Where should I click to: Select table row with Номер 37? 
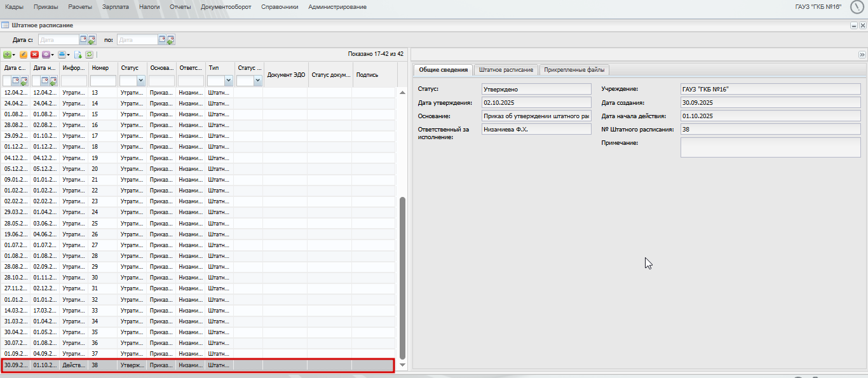point(198,354)
